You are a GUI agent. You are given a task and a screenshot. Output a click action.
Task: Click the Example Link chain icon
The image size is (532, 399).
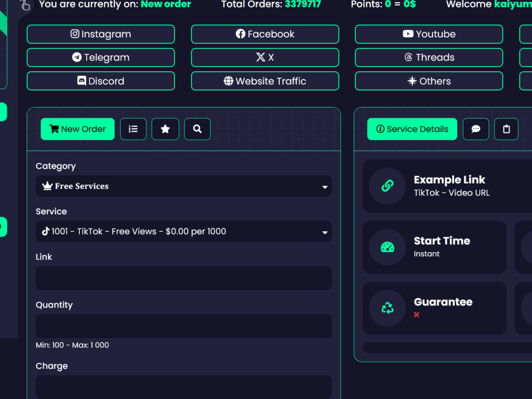point(387,186)
